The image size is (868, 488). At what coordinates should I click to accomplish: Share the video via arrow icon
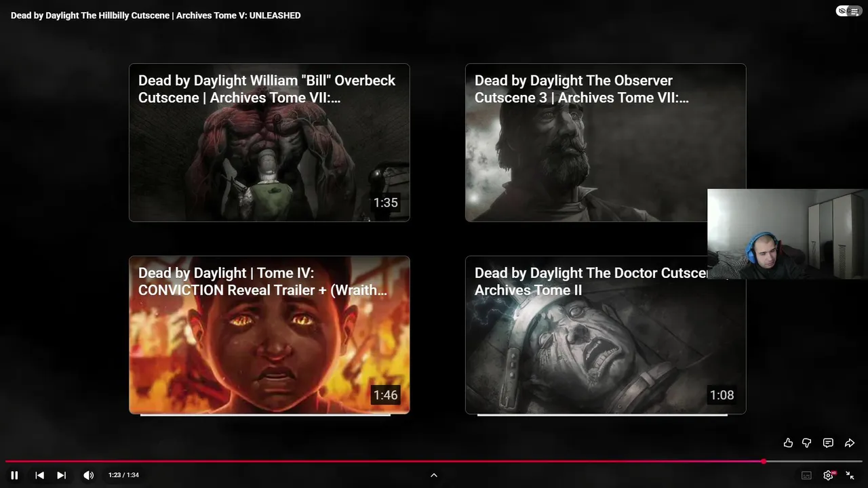point(850,443)
